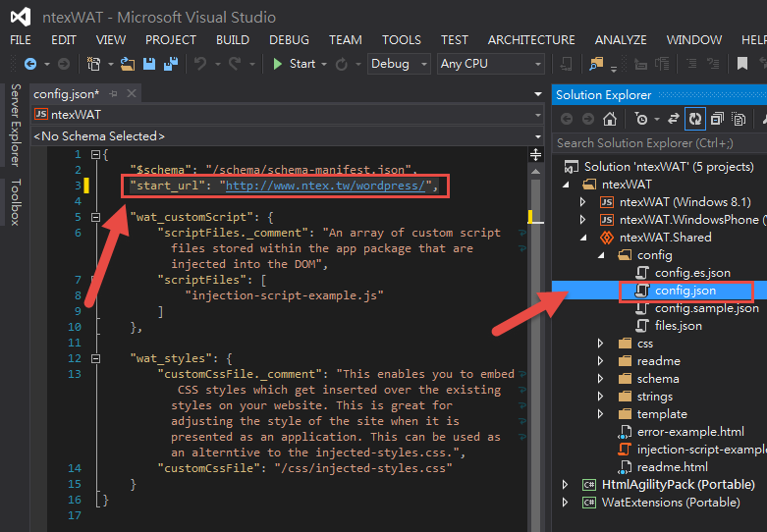Collapse the ntexWAT.Shared project
Image resolution: width=767 pixels, height=532 pixels.
(583, 238)
